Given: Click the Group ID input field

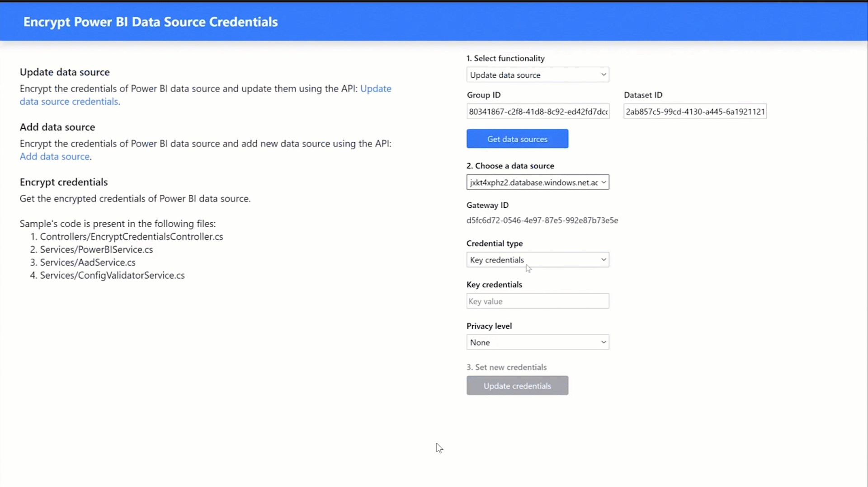Looking at the screenshot, I should (x=538, y=112).
